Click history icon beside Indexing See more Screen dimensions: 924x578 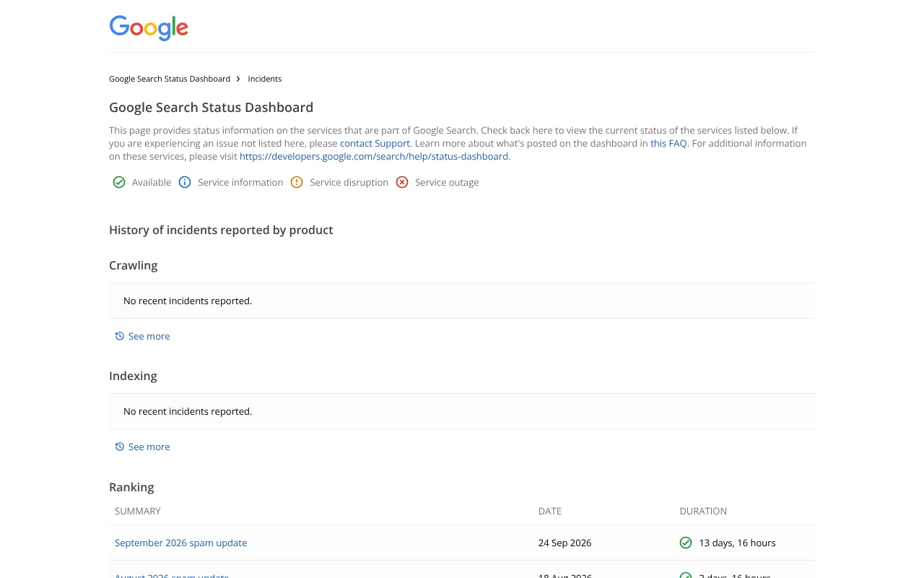pos(120,447)
